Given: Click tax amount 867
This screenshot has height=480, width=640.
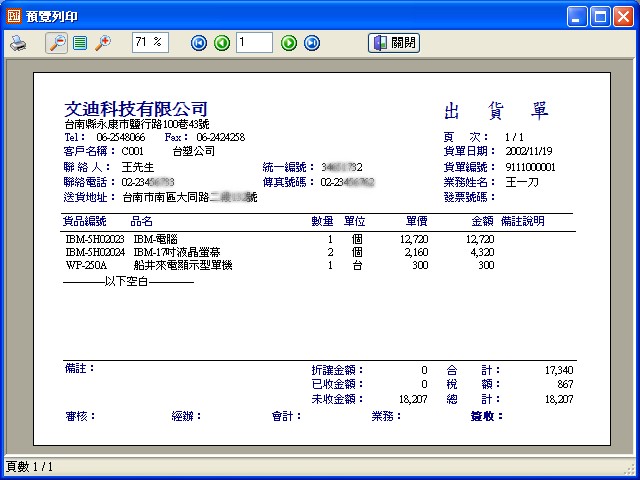Looking at the screenshot, I should [x=565, y=384].
